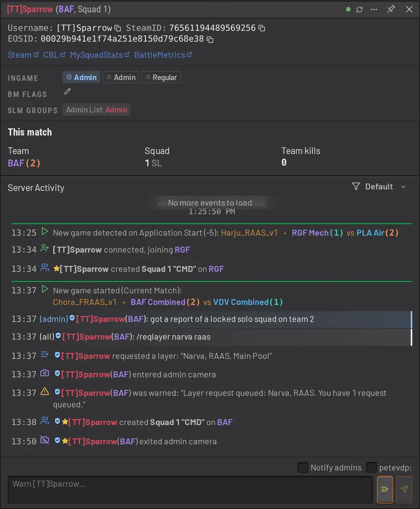This screenshot has height=509, width=420.
Task: Click the Regular list tag
Action: [x=161, y=77]
